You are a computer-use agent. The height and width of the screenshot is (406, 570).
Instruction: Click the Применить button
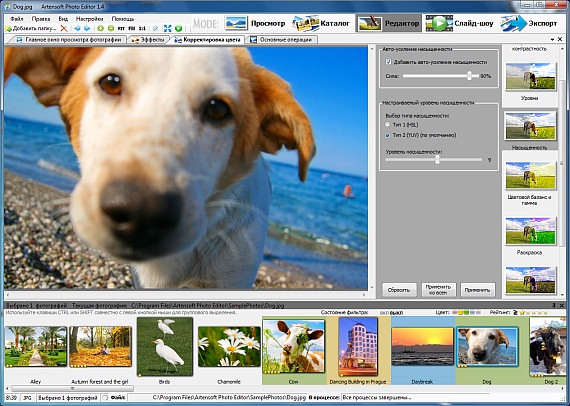pyautogui.click(x=478, y=290)
